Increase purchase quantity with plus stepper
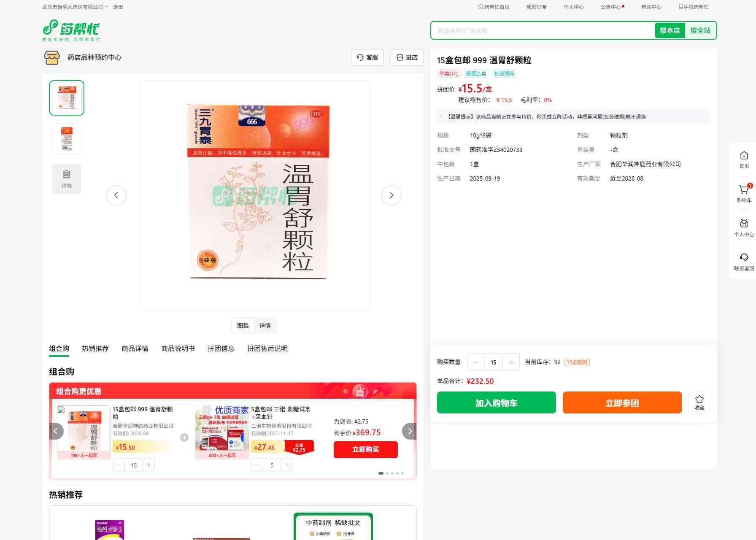Screen dimensions: 756x540 coord(511,362)
